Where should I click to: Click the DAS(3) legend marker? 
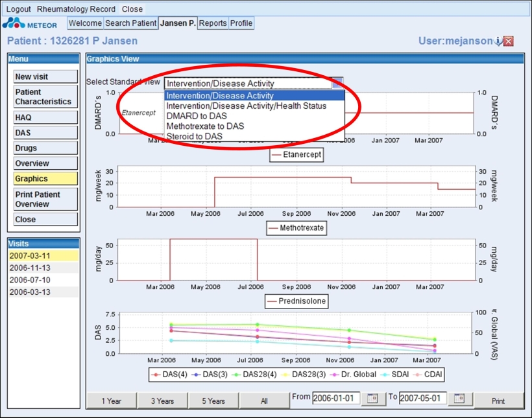[196, 375]
